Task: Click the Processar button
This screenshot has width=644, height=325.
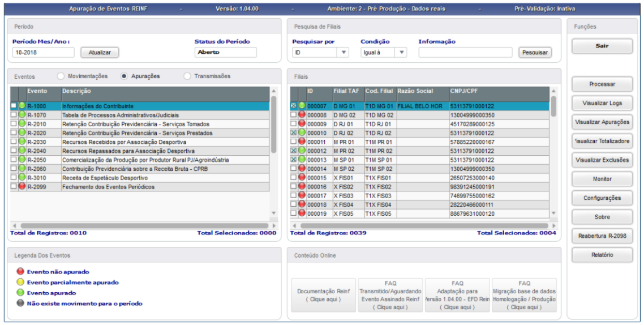Action: [x=602, y=84]
